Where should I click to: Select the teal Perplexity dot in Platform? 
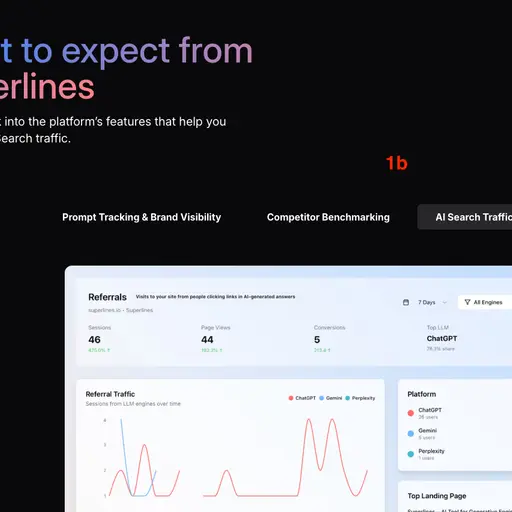click(411, 454)
